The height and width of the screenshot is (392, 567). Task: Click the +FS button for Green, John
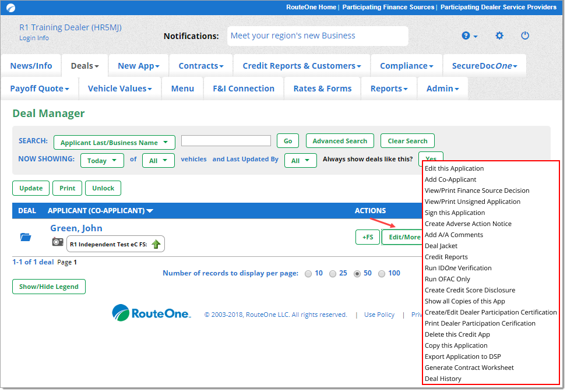368,238
